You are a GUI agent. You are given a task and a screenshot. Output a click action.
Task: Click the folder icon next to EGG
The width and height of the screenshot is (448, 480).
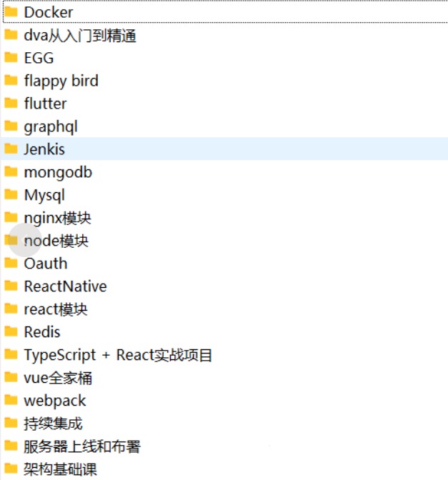coord(11,58)
